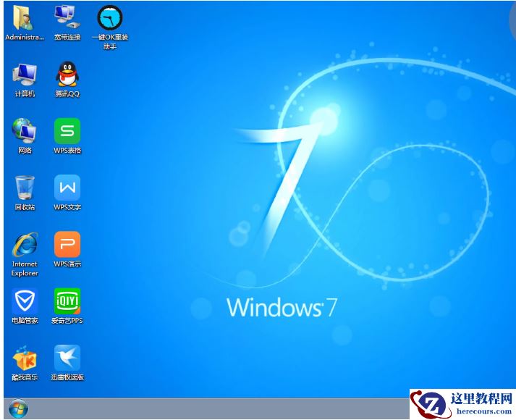Select the Internet Explorer label text
Image resolution: width=516 pixels, height=420 pixels.
(x=25, y=268)
